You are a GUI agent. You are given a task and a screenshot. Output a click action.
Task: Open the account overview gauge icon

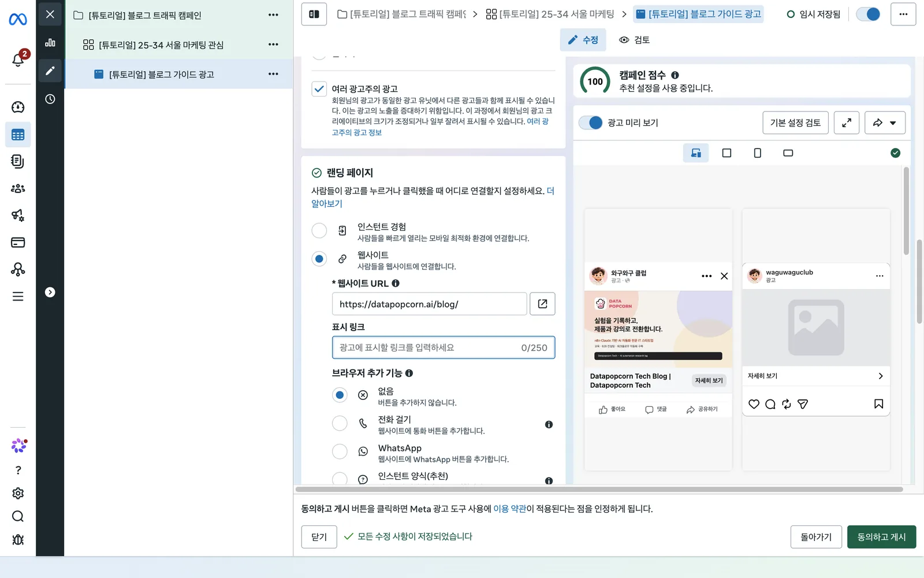18,107
